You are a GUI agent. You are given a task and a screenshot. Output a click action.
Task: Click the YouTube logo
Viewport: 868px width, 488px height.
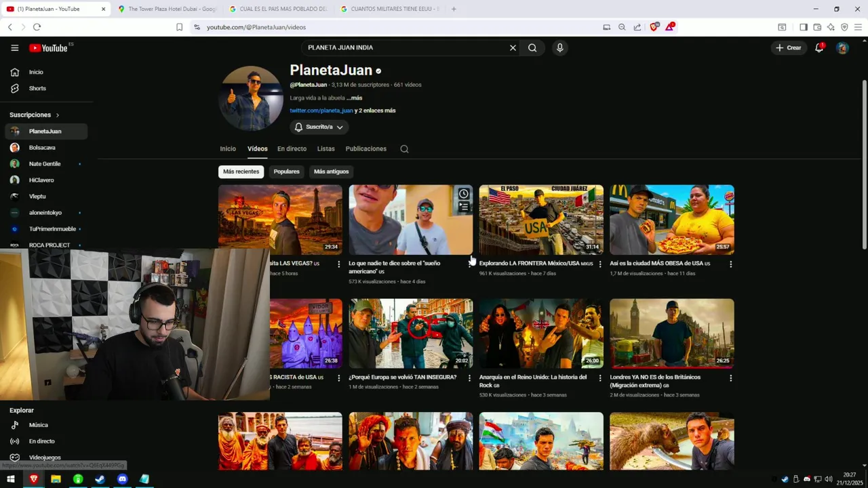48,47
